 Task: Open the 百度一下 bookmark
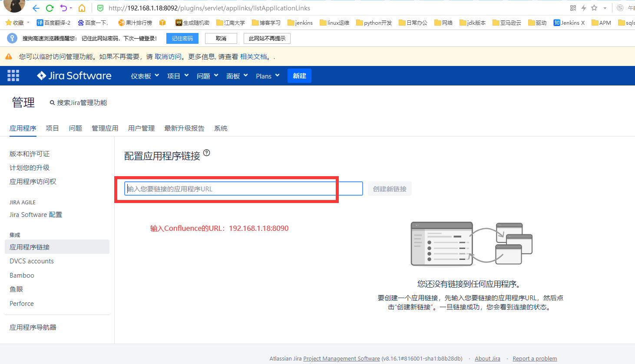pos(93,23)
